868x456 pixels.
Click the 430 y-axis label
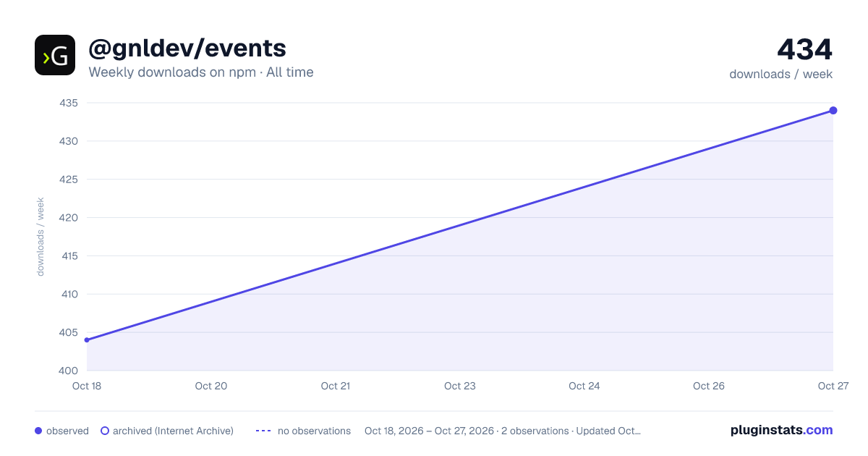coord(69,141)
